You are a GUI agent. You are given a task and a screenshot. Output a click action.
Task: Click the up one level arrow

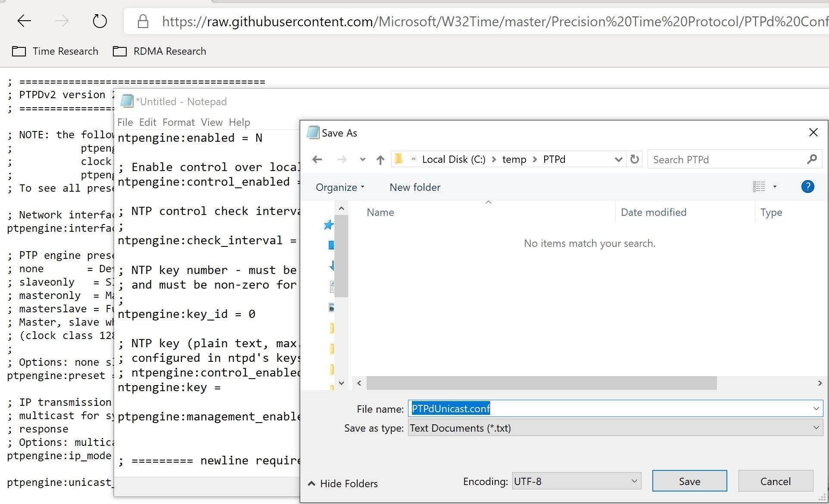(380, 160)
